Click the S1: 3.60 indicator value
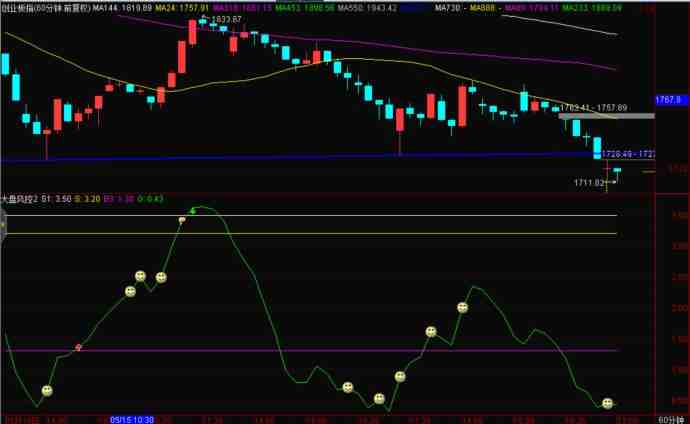This screenshot has height=424, width=690. 56,199
